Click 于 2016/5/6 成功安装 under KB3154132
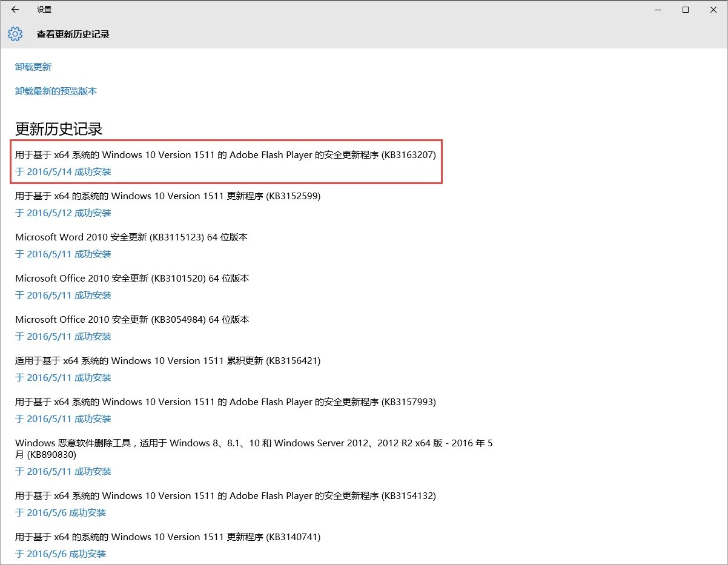728x565 pixels. pos(61,513)
